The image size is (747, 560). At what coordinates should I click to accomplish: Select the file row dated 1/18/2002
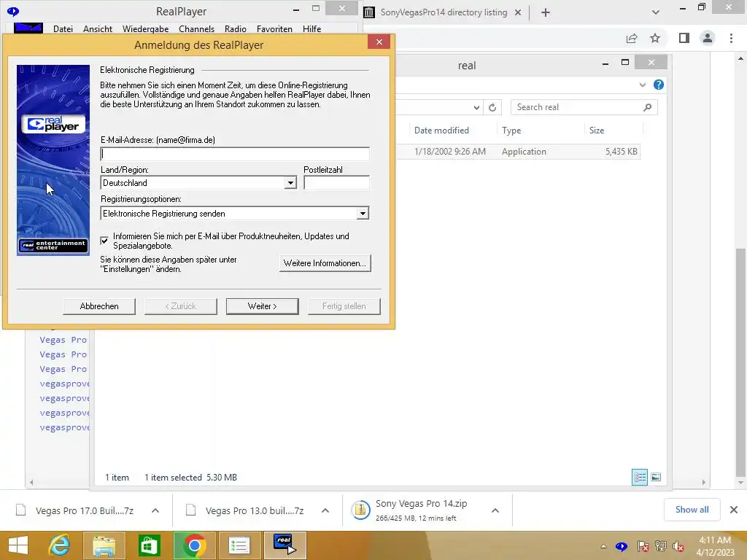519,152
